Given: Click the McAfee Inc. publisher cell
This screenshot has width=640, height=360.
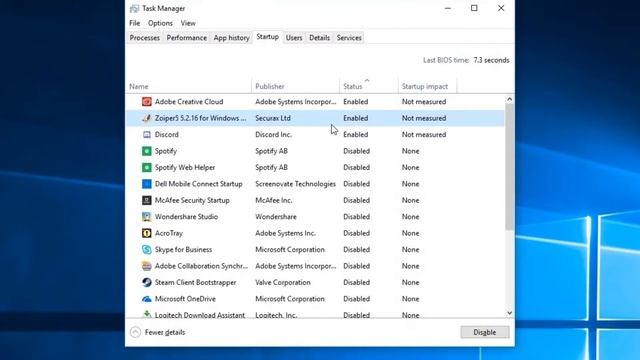Looking at the screenshot, I should click(273, 200).
